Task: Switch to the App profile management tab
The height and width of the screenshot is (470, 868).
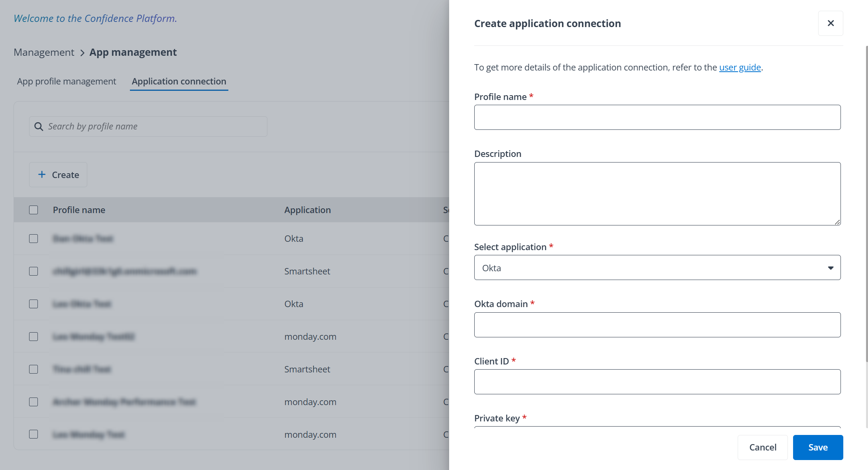Action: 66,81
